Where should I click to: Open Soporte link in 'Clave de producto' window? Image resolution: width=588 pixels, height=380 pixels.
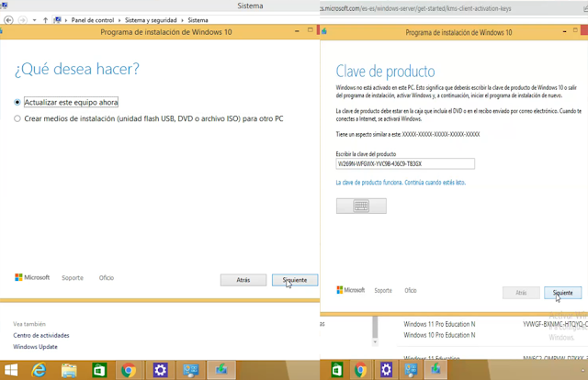coord(383,290)
